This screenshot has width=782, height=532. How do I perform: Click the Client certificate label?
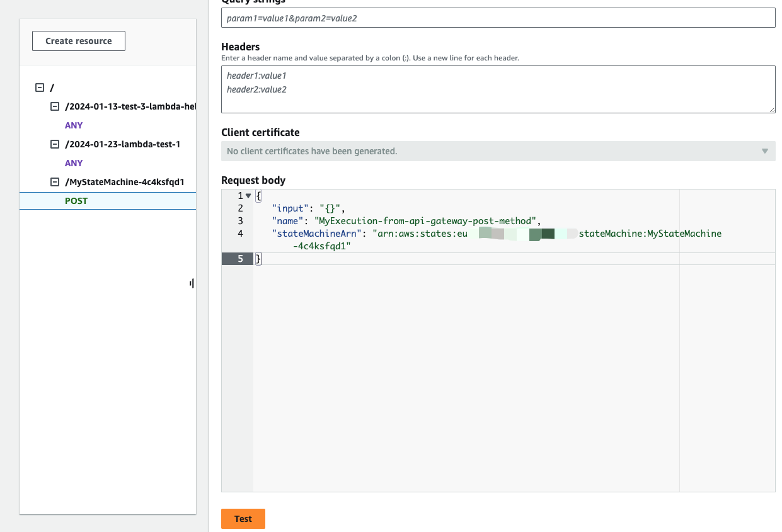pos(260,132)
